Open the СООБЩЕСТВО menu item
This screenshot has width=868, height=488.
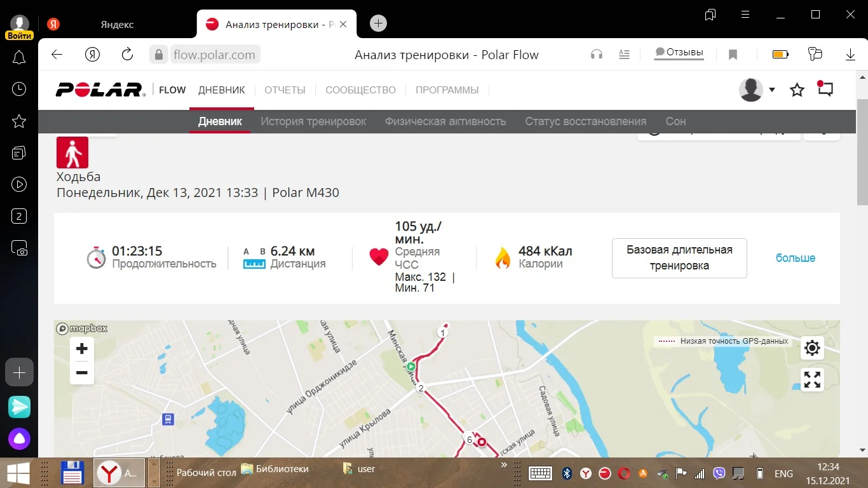[x=360, y=90]
